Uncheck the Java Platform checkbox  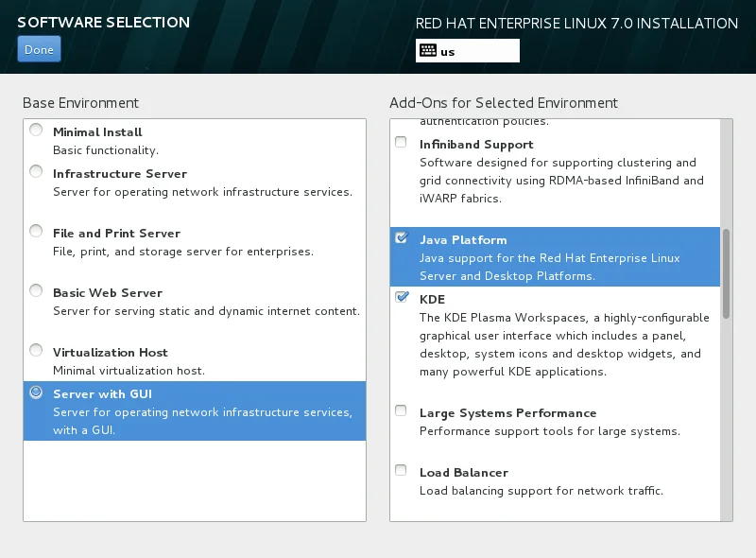tap(401, 238)
